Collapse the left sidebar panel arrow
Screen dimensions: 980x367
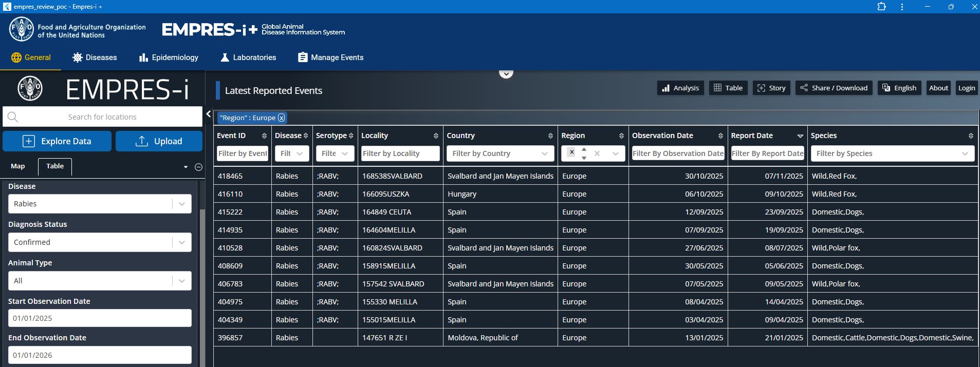click(x=209, y=114)
